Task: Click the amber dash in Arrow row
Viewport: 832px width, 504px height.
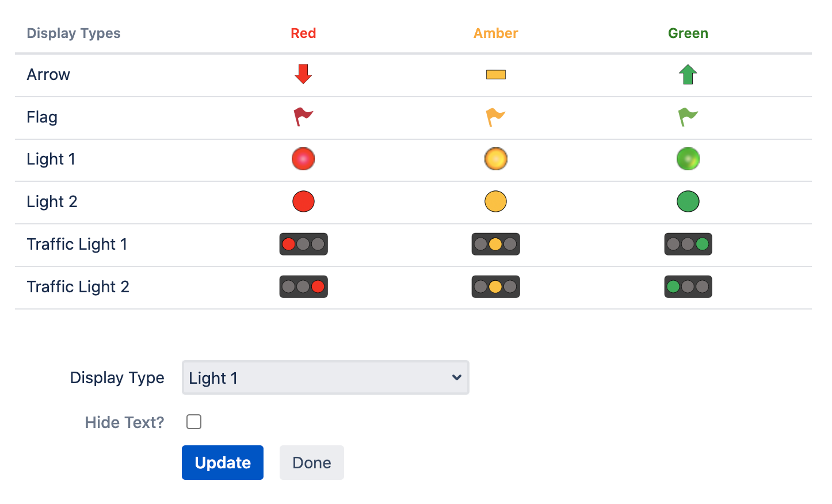Action: [495, 74]
